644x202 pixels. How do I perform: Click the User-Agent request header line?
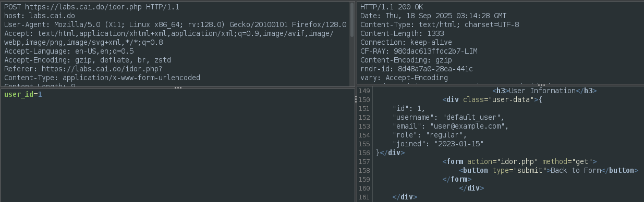175,24
